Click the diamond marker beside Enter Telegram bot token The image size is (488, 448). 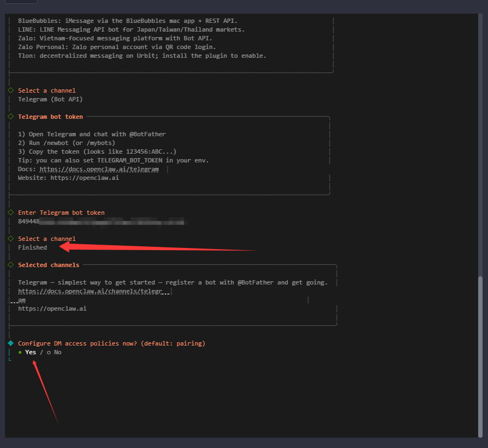coord(10,213)
